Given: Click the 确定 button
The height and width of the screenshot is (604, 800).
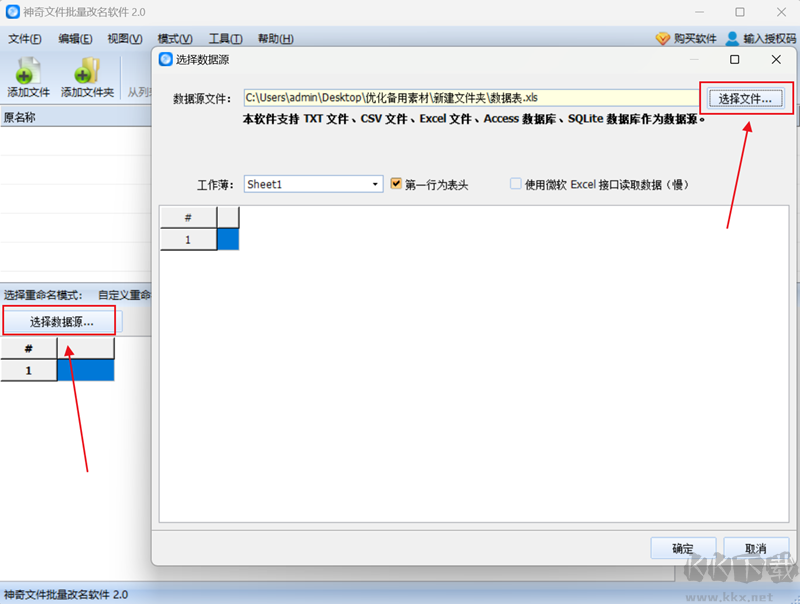Looking at the screenshot, I should 683,548.
